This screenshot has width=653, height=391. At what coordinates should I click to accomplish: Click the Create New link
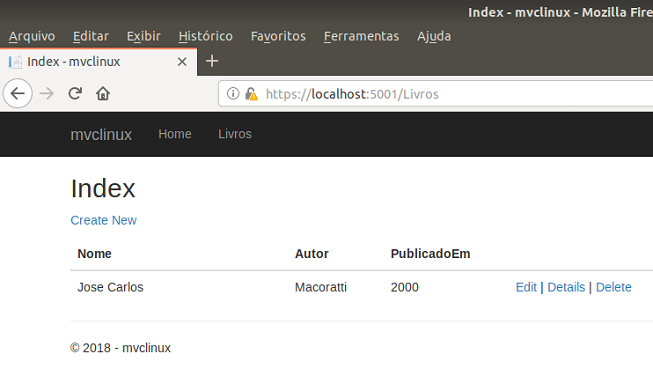pos(103,220)
